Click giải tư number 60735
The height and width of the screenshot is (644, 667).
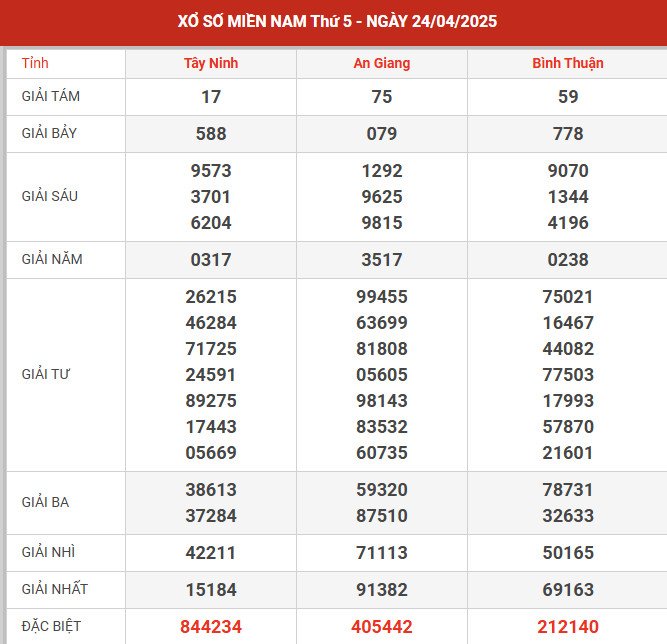[382, 453]
